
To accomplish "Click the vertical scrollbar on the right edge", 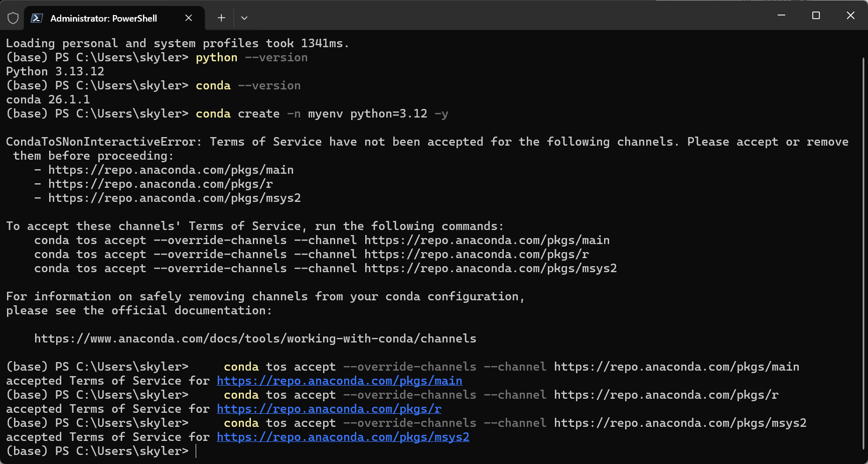I will pyautogui.click(x=863, y=251).
